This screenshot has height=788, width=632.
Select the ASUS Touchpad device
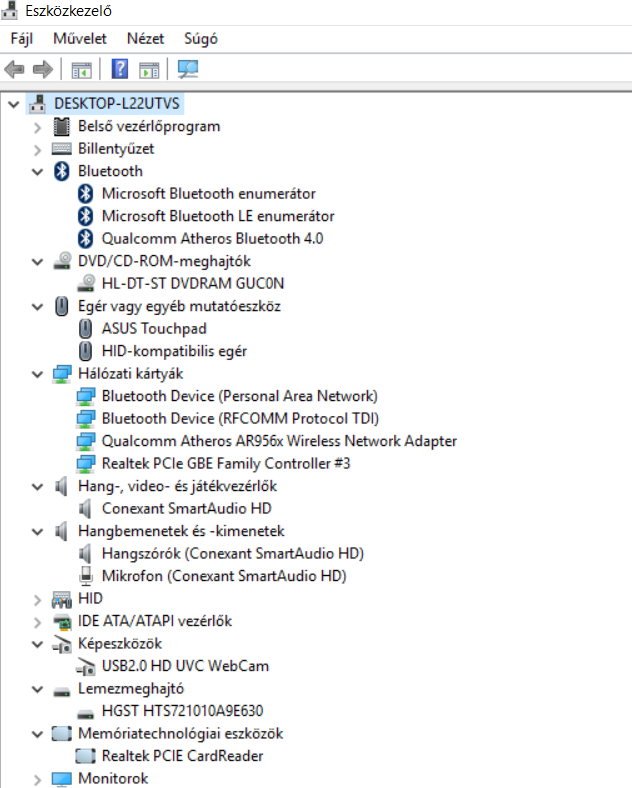coord(154,329)
